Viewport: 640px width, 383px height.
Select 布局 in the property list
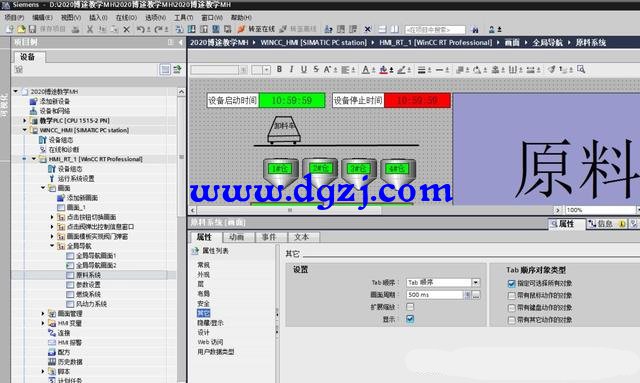point(204,294)
